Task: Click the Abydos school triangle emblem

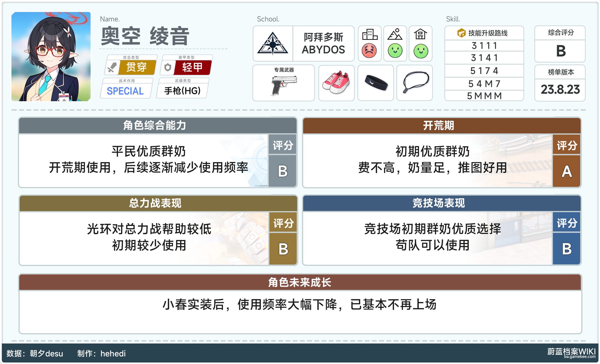Action: coord(273,44)
